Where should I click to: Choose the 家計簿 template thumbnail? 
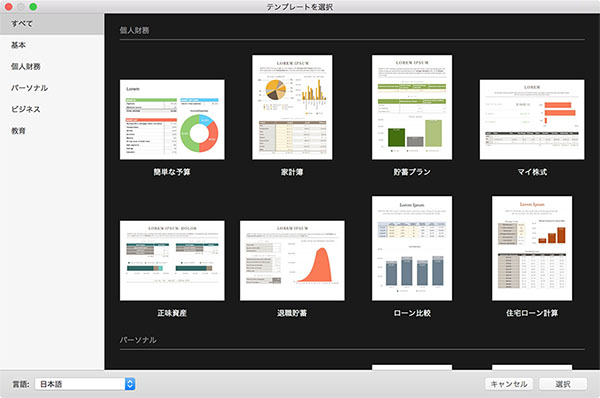292,108
